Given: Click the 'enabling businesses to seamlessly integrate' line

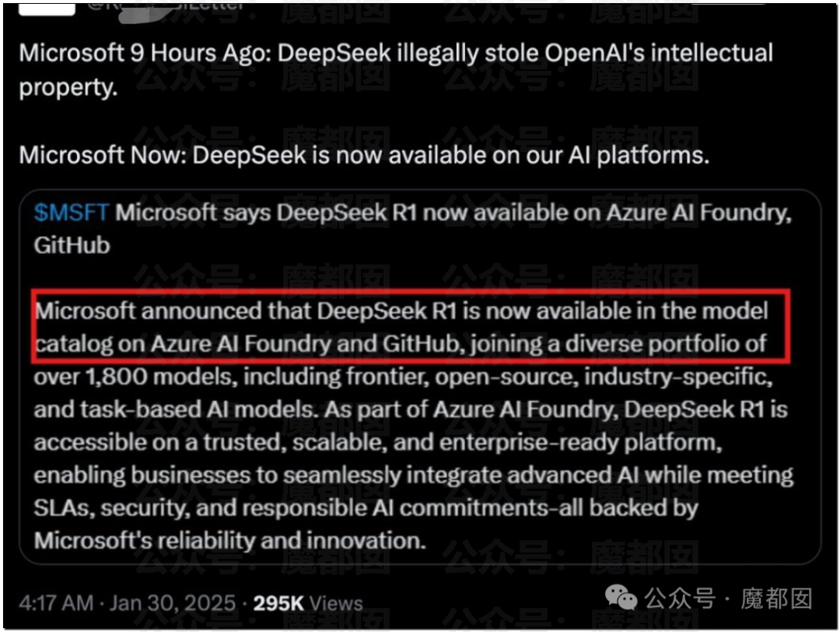Looking at the screenshot, I should 414,476.
